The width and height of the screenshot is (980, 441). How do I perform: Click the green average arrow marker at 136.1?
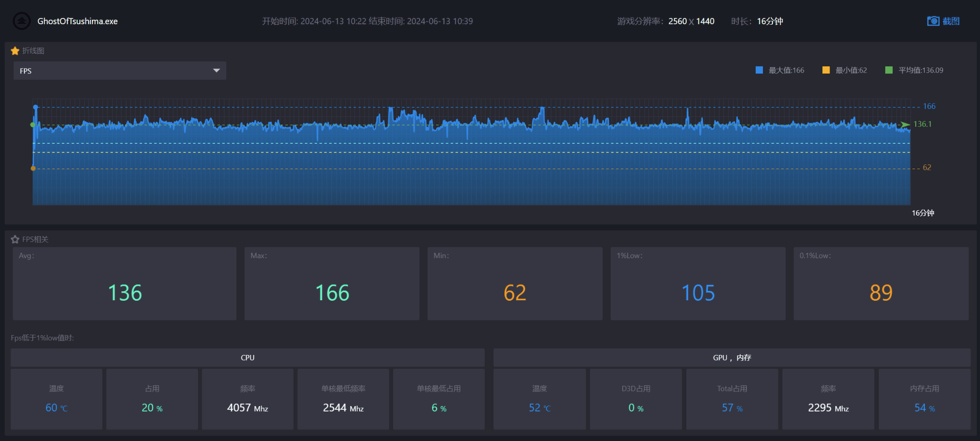click(x=906, y=124)
